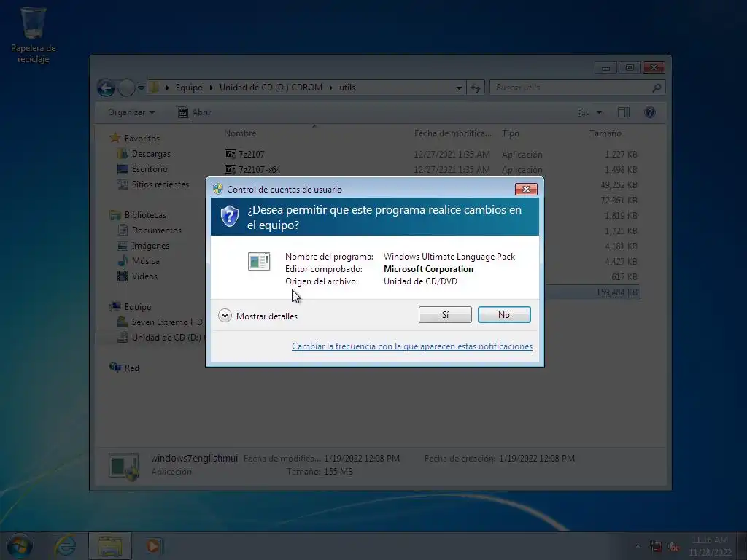Image resolution: width=747 pixels, height=560 pixels.
Task: Open Explorer help icon
Action: [x=650, y=112]
